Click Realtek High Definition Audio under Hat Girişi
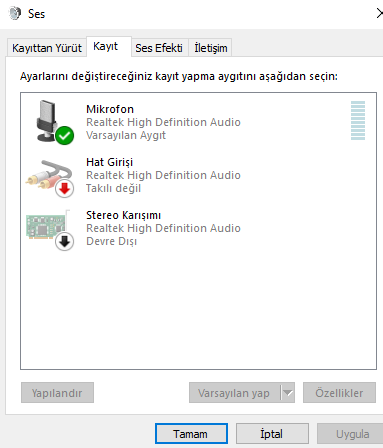Screen dimensions: 383x448 click(163, 175)
